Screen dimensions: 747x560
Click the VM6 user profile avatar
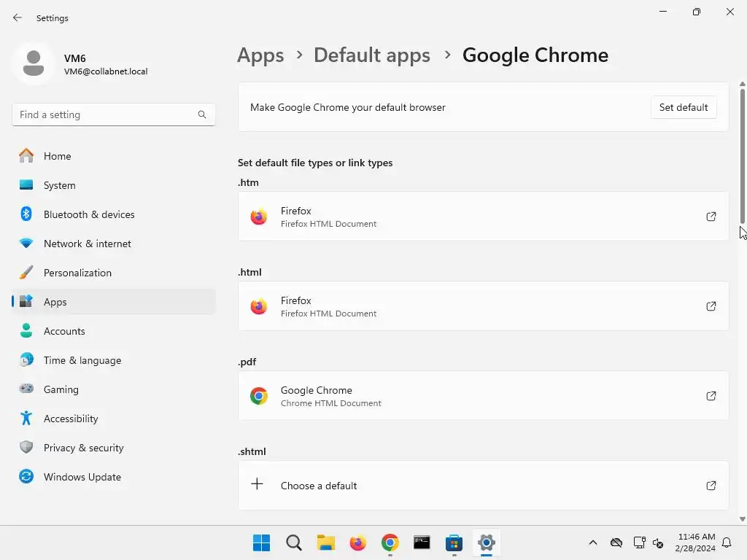point(33,64)
